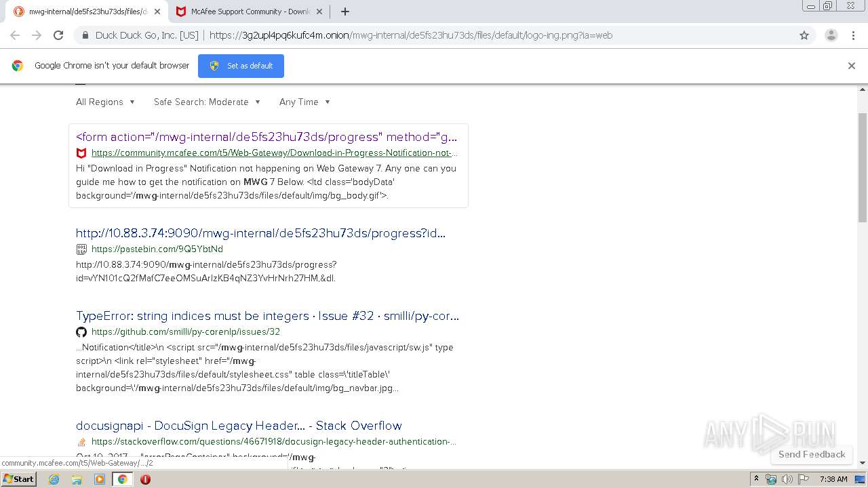
Task: Go back using the browser back arrow
Action: coord(15,35)
